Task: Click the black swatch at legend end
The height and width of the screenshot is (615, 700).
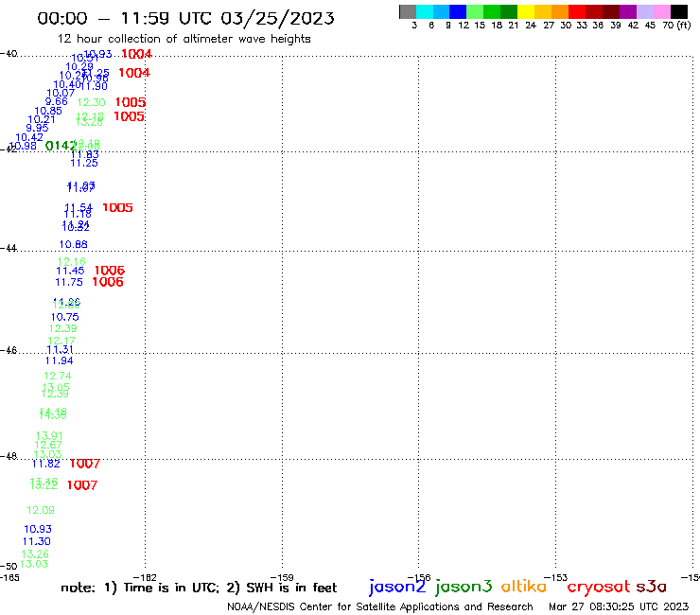Action: coord(679,11)
